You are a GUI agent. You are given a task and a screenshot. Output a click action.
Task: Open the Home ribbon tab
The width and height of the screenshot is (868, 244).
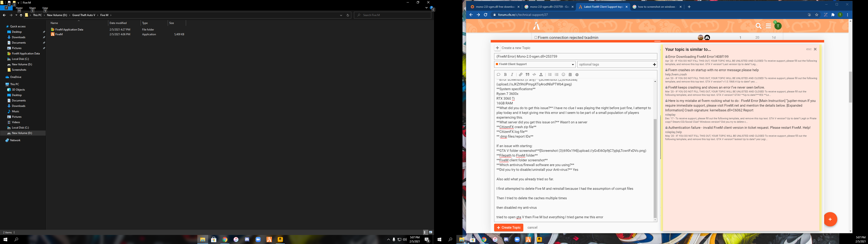[x=19, y=8]
